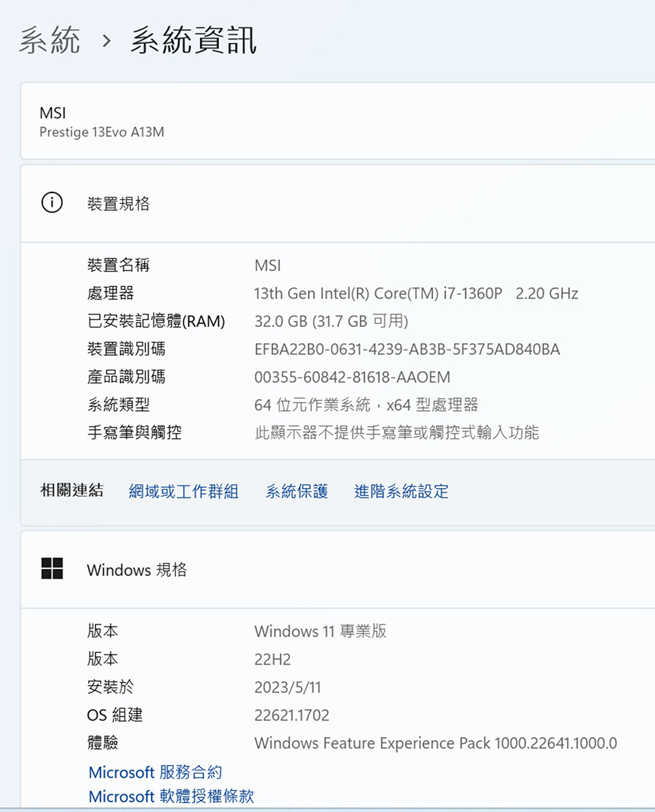Select OS build 22621.1702
655x812 pixels.
(292, 715)
